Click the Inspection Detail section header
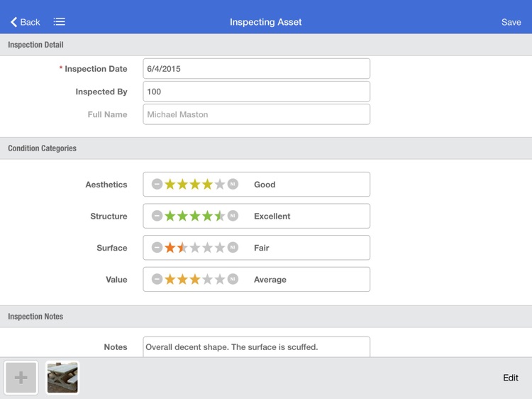Screen dimensions: 532x399 click(266, 45)
